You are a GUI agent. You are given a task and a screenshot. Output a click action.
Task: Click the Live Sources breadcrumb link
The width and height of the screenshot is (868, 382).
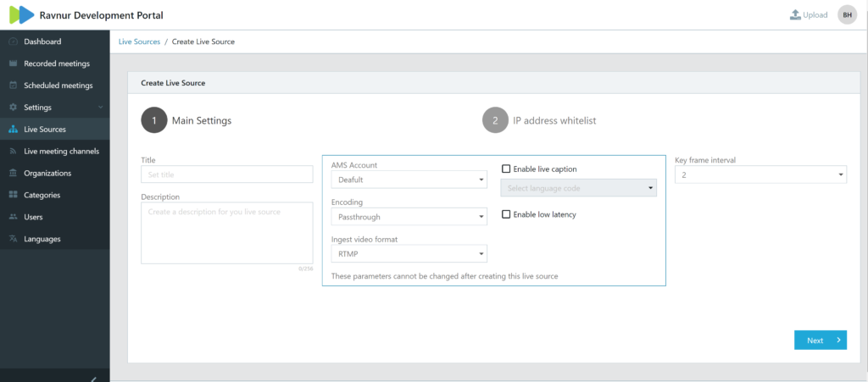coord(138,42)
